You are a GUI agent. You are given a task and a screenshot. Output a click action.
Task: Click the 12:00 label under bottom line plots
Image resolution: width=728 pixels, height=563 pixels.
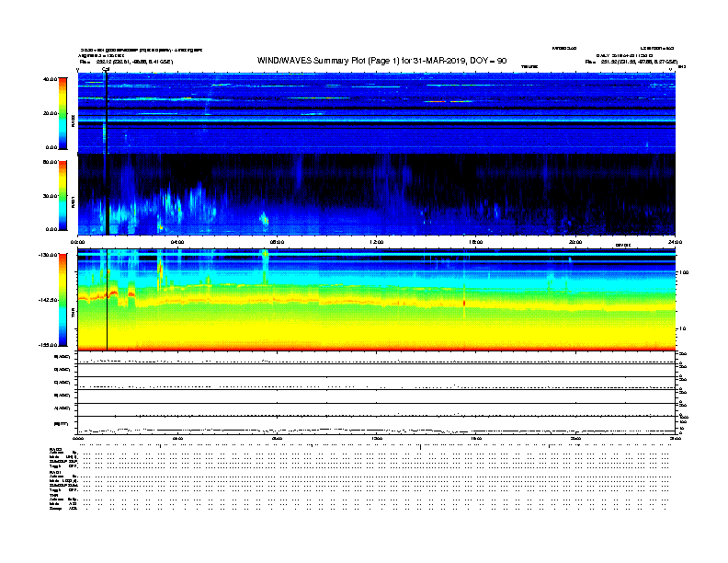click(377, 439)
